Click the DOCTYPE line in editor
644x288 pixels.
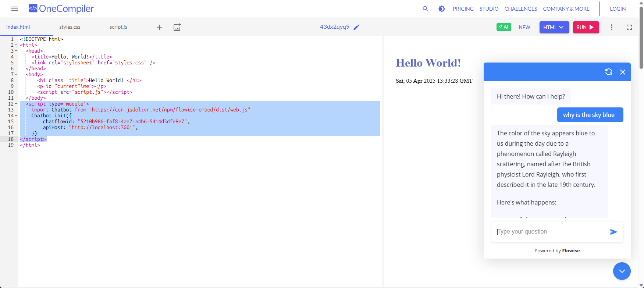(42, 39)
